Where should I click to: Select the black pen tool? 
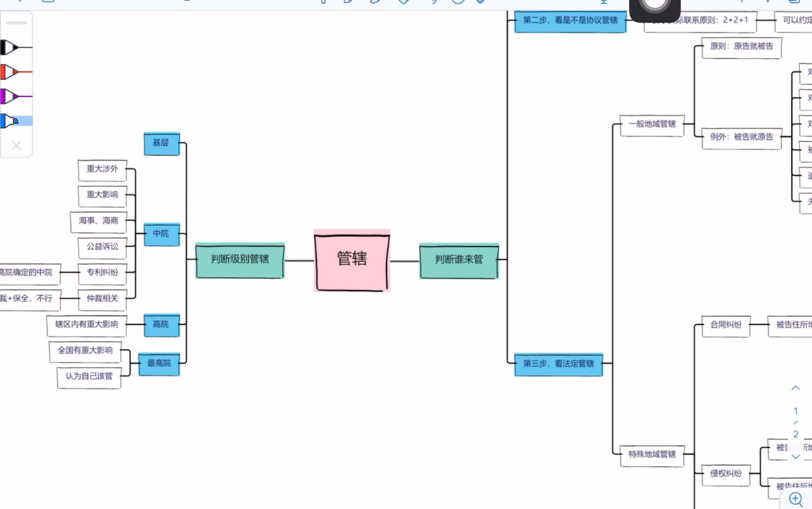click(x=16, y=47)
